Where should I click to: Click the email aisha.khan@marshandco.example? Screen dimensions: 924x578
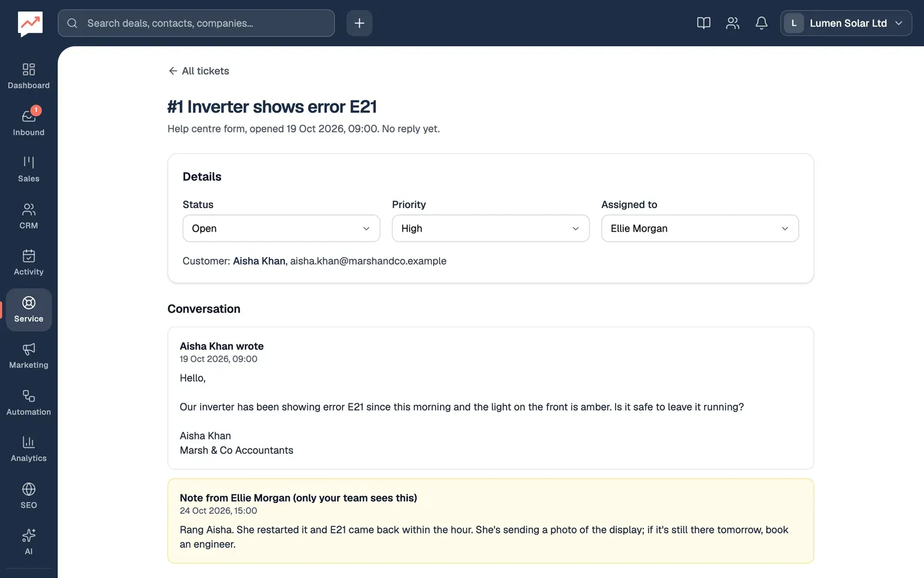[x=368, y=261]
